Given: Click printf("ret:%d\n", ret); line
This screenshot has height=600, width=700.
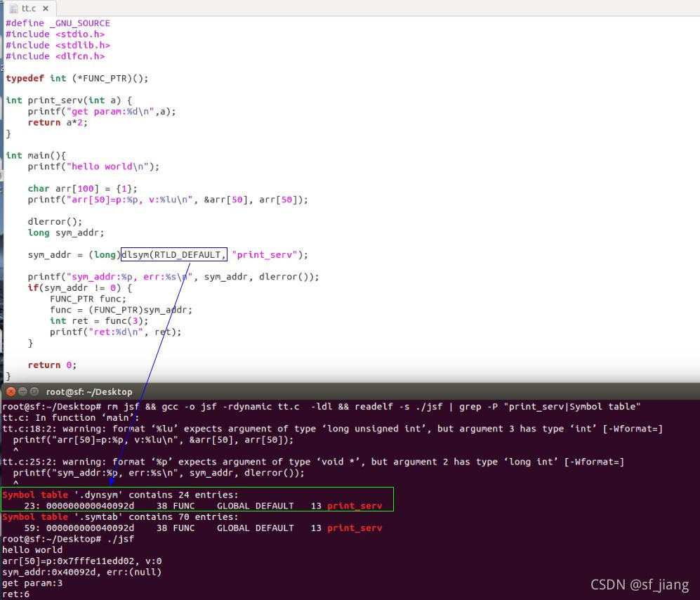Looking at the screenshot, I should click(x=116, y=332).
